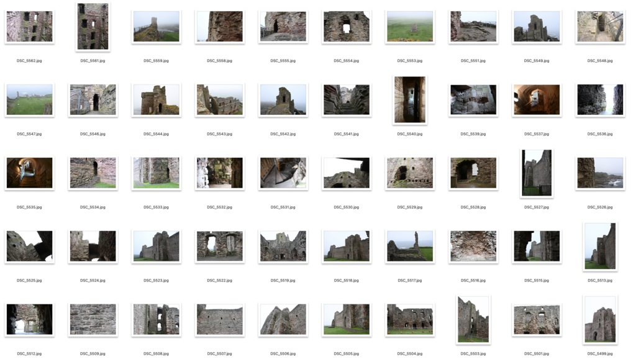Select the file name DSC_5505.jpg

pyautogui.click(x=347, y=354)
